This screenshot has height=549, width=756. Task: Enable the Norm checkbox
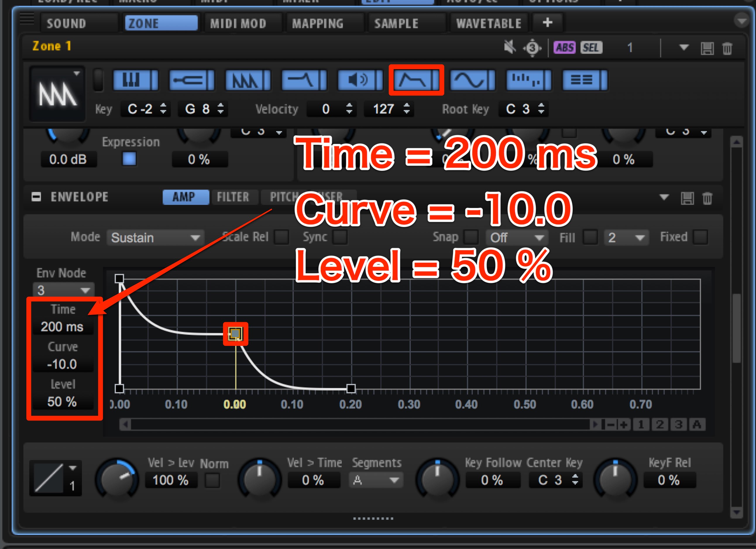(x=212, y=480)
